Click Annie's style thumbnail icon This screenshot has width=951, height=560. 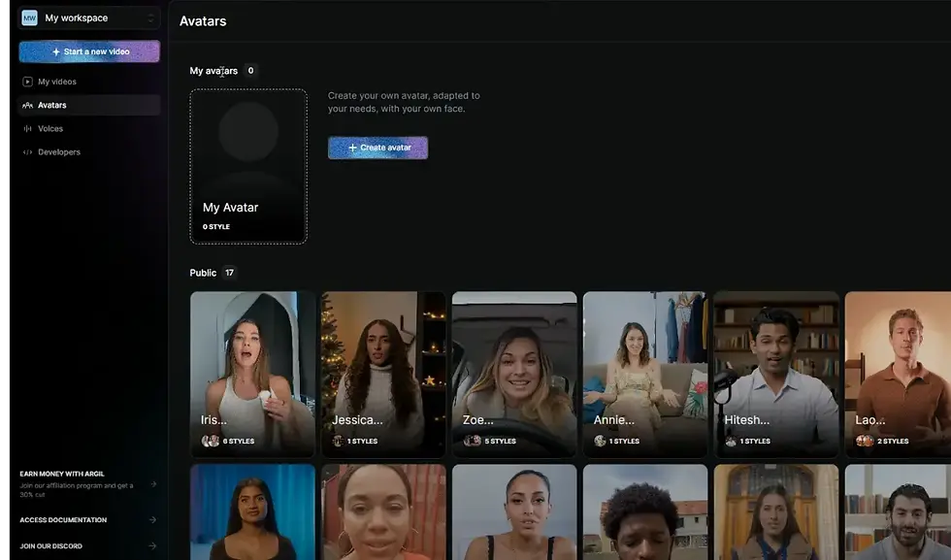(600, 441)
